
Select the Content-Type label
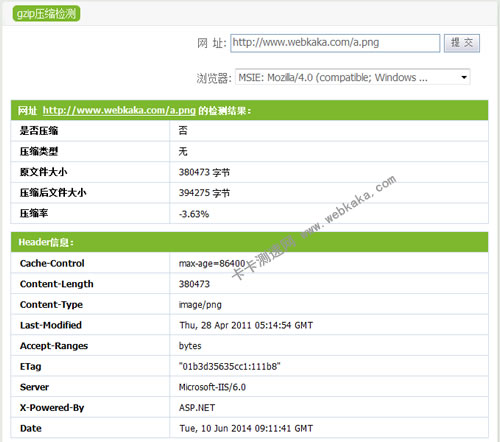click(x=51, y=305)
